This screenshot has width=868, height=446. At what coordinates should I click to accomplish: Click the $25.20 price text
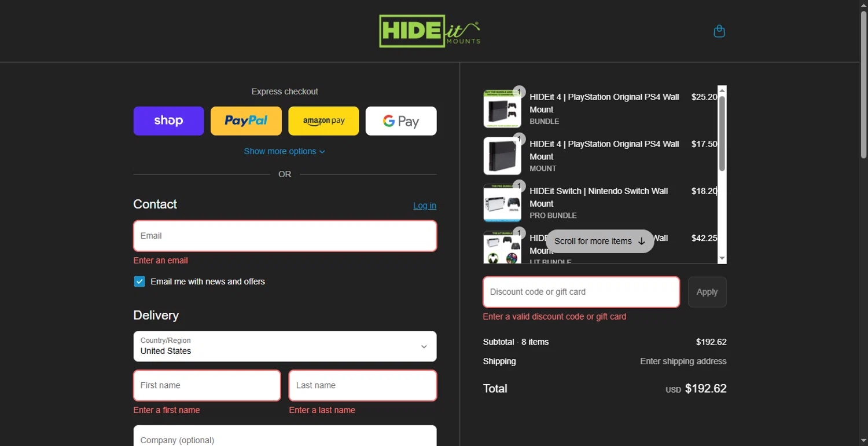(704, 97)
